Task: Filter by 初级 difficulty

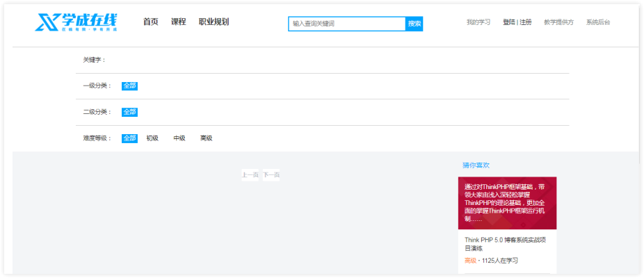Action: (x=152, y=138)
